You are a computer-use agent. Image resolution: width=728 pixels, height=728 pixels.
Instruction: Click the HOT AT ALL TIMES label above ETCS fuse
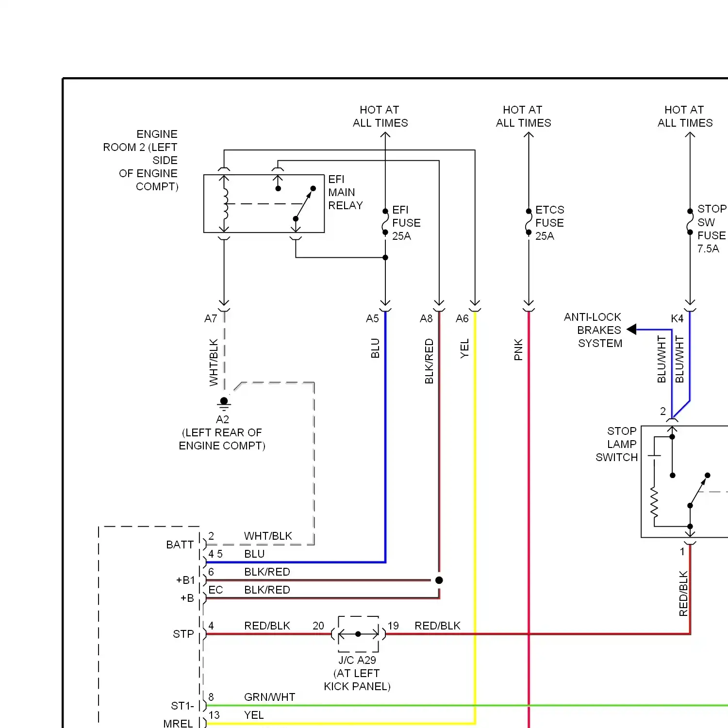523,116
